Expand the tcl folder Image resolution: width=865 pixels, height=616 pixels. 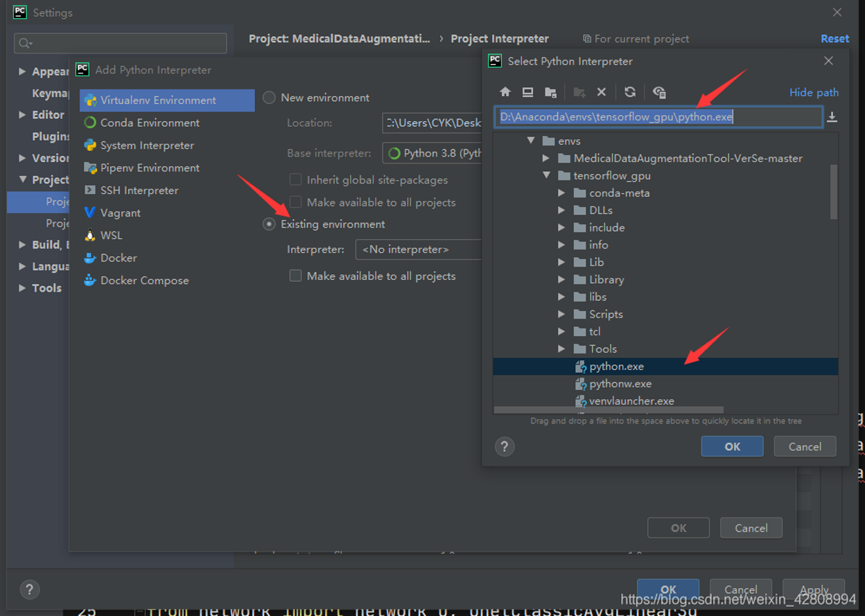click(x=562, y=331)
